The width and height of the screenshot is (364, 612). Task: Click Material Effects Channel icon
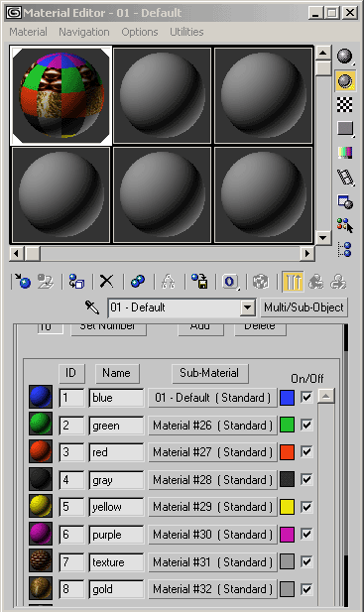[230, 282]
